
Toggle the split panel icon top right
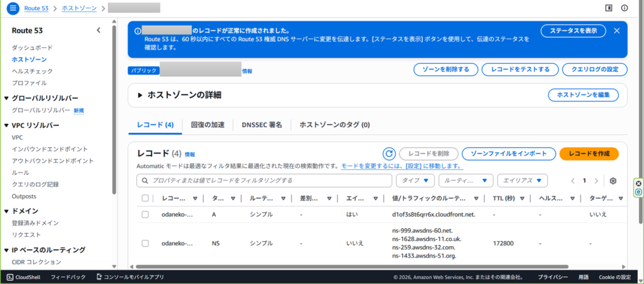click(608, 8)
